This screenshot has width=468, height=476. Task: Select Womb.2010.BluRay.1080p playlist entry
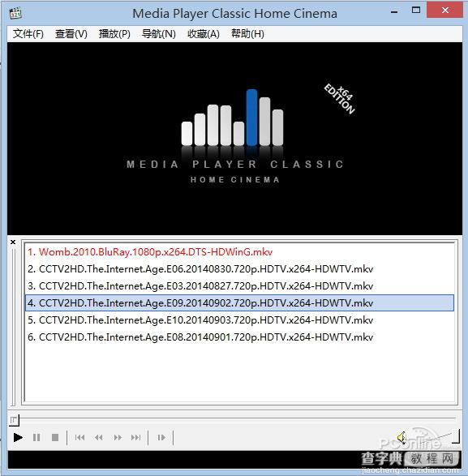239,252
